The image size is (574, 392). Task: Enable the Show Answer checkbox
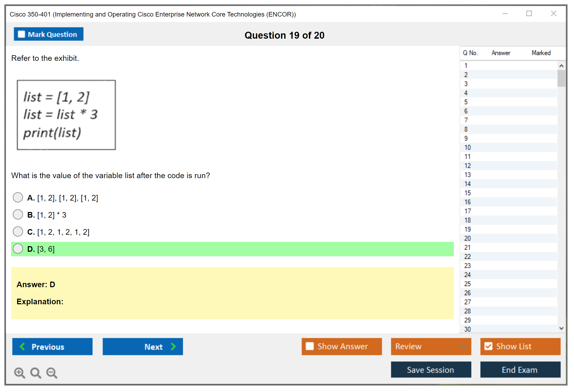coord(310,346)
